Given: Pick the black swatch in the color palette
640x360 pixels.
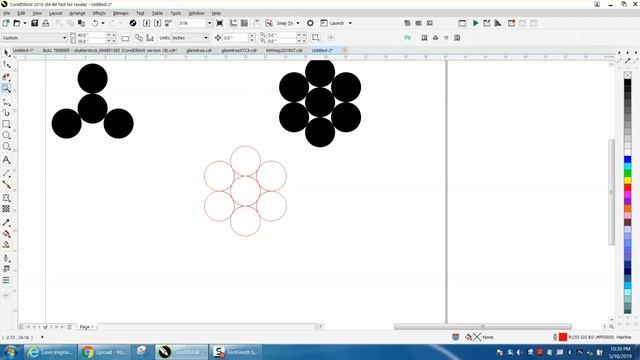Looking at the screenshot, I should pos(627,83).
